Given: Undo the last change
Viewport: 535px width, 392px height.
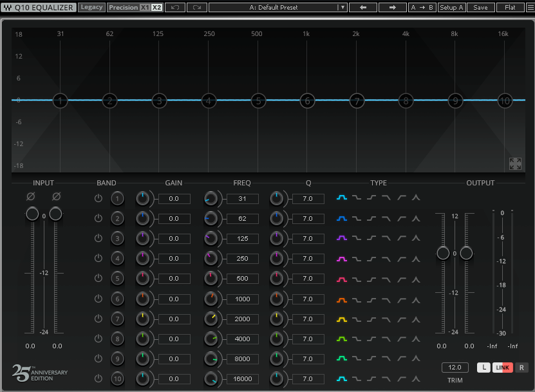Looking at the screenshot, I should 175,7.
